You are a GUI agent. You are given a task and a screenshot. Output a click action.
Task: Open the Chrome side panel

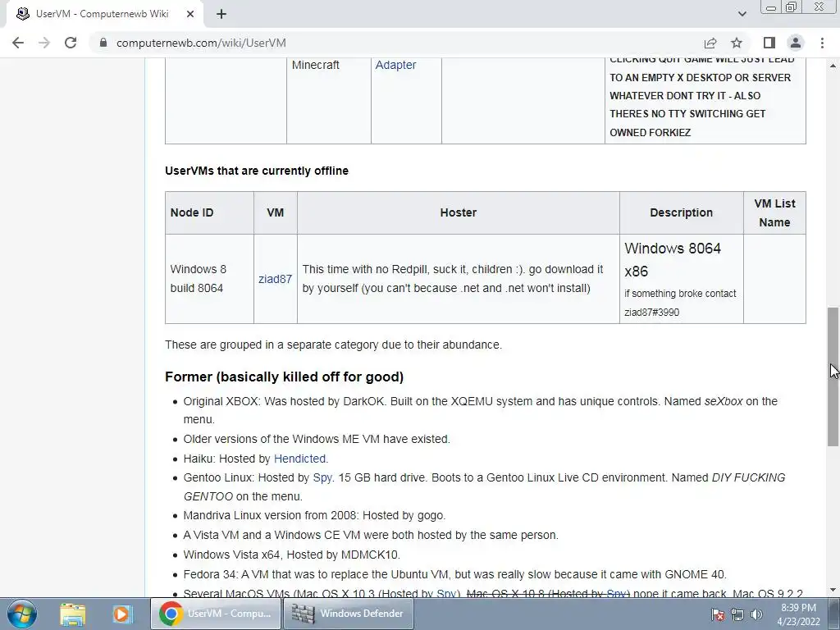click(x=769, y=43)
